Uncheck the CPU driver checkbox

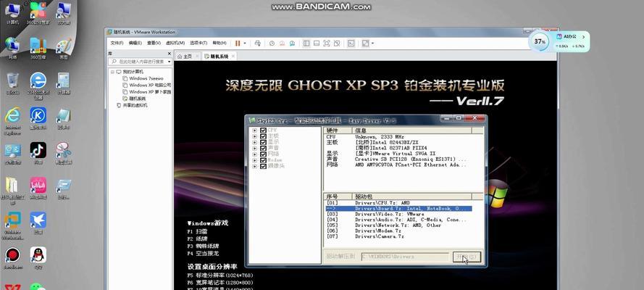click(x=263, y=130)
